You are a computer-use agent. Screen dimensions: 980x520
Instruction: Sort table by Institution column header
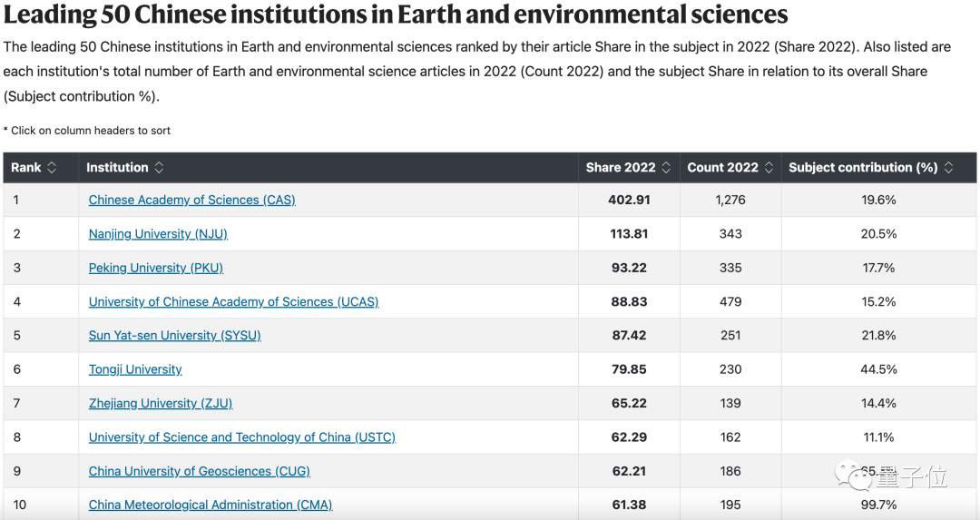pos(117,168)
